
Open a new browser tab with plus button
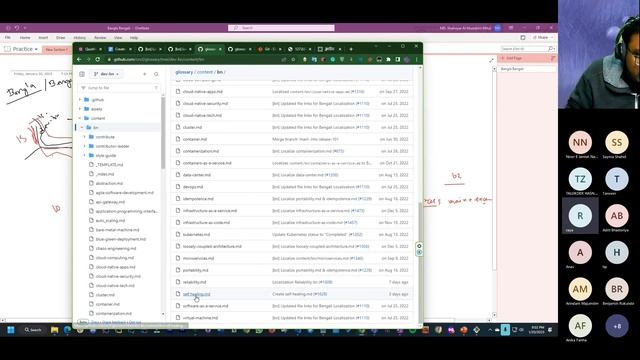click(x=351, y=49)
